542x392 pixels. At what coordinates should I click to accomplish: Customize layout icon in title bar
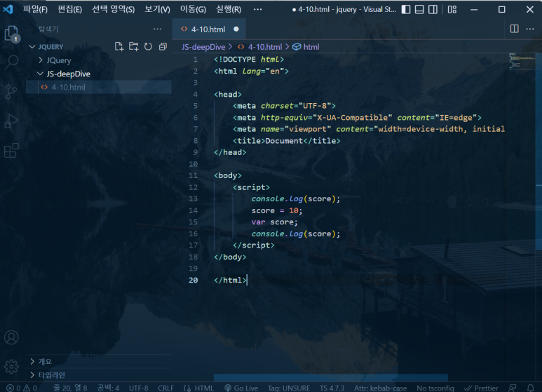point(452,9)
